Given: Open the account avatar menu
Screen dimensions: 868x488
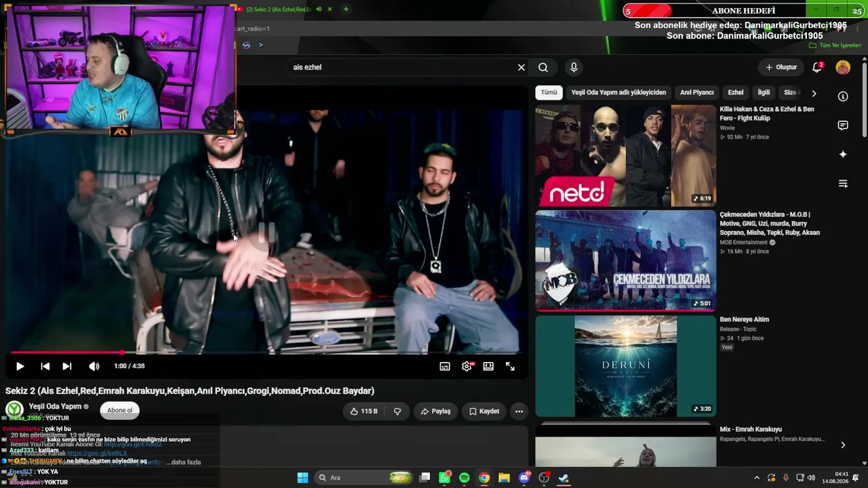Looking at the screenshot, I should [x=843, y=67].
